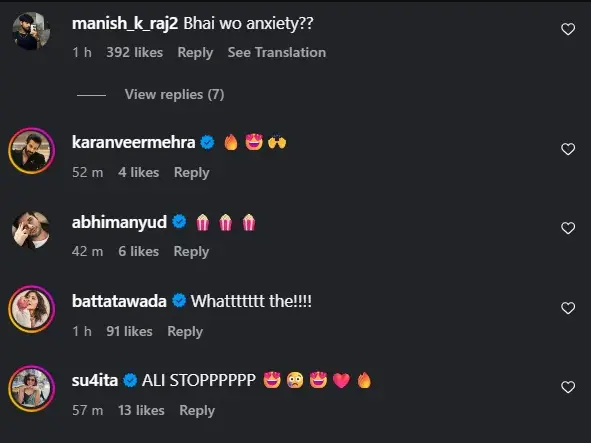Image resolution: width=591 pixels, height=443 pixels.
Task: Click the verified badge beside su4ita
Action: pyautogui.click(x=130, y=380)
